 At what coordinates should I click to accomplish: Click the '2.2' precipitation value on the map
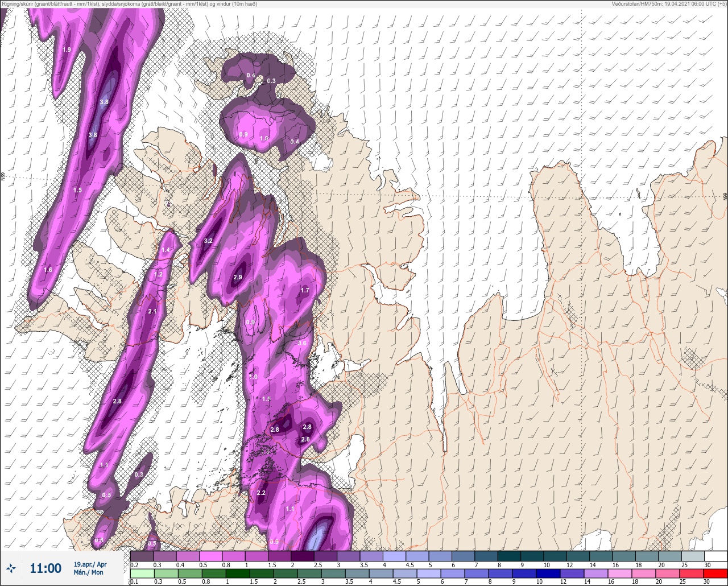tap(262, 493)
